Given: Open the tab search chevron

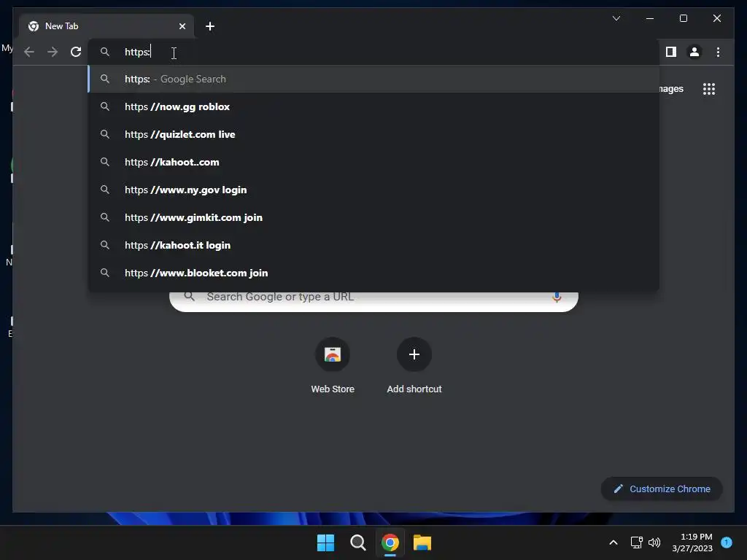Looking at the screenshot, I should point(616,18).
